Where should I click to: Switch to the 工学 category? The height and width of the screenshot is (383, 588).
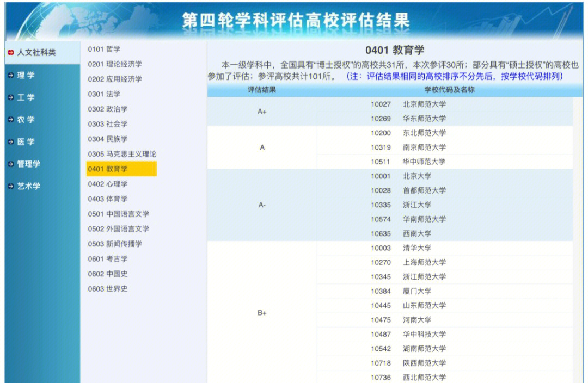tap(26, 97)
